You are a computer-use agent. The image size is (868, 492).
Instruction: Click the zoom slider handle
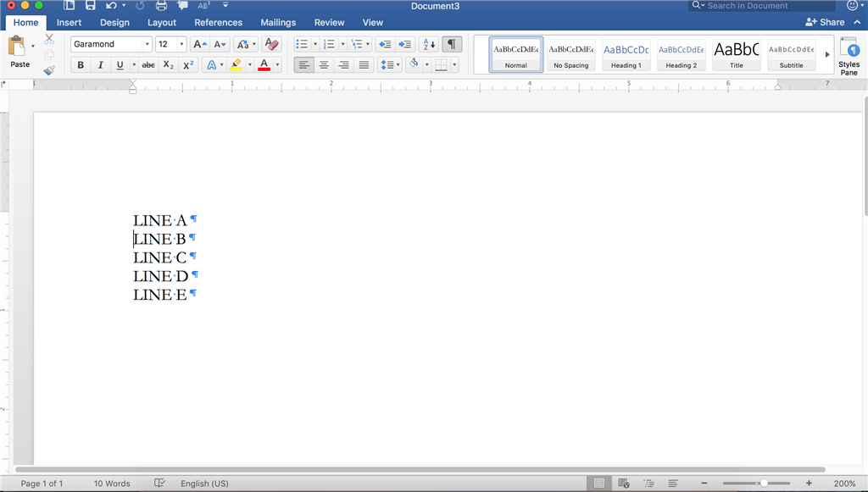pyautogui.click(x=764, y=484)
